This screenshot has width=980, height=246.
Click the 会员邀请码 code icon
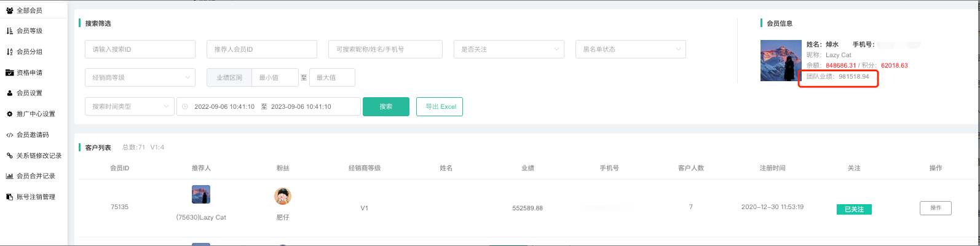pyautogui.click(x=10, y=135)
